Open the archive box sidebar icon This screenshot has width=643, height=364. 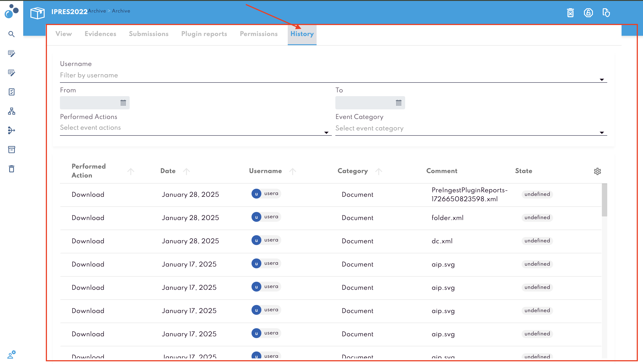(11, 150)
